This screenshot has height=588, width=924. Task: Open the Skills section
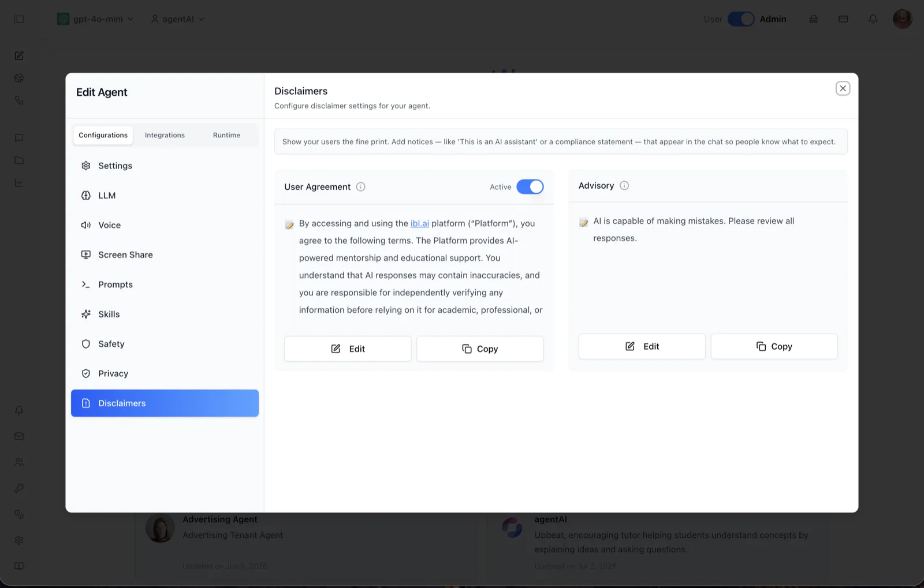click(165, 314)
